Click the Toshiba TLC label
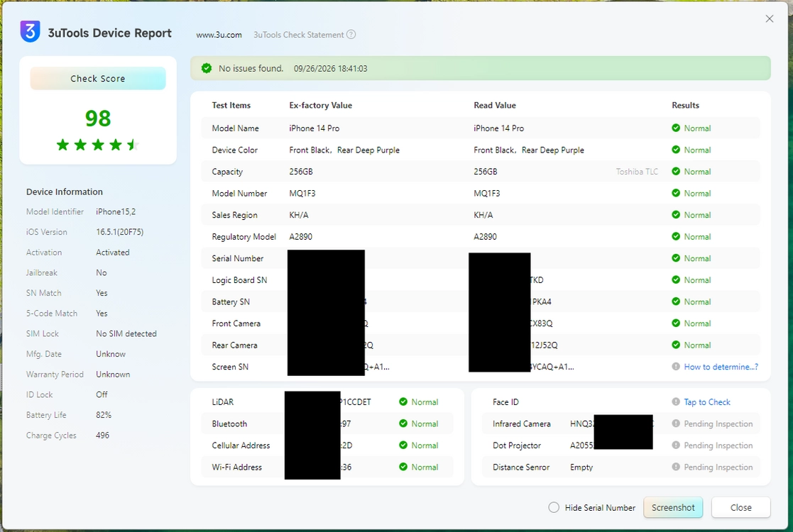This screenshot has width=793, height=532. (637, 172)
